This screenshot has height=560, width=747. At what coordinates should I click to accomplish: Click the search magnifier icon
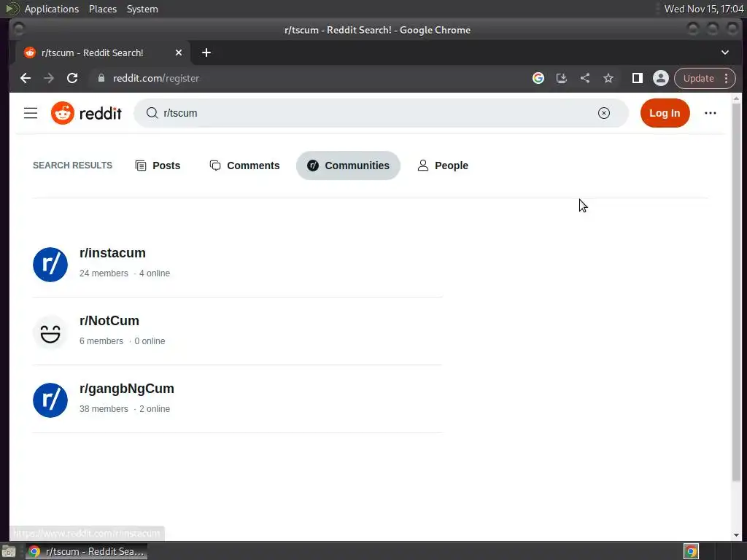click(x=152, y=113)
